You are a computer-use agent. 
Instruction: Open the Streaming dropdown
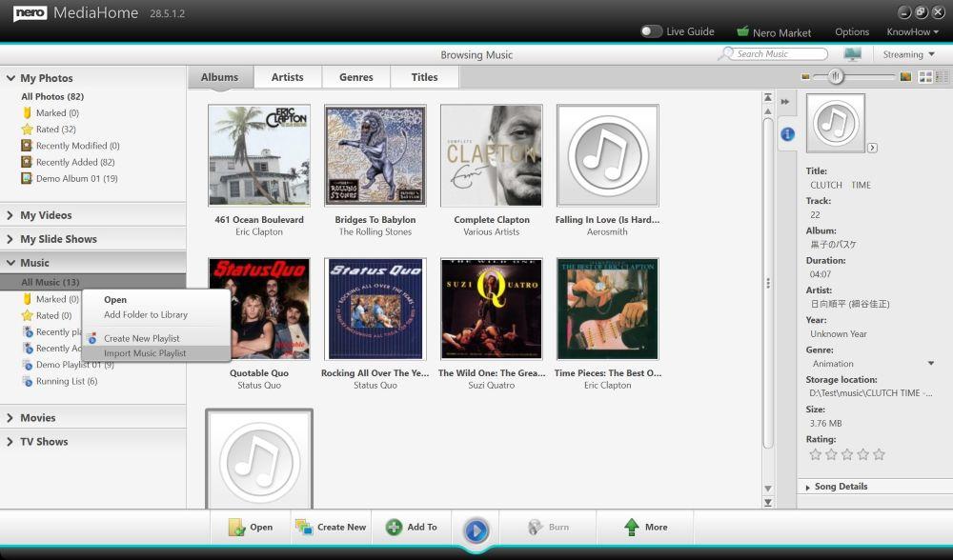(908, 54)
